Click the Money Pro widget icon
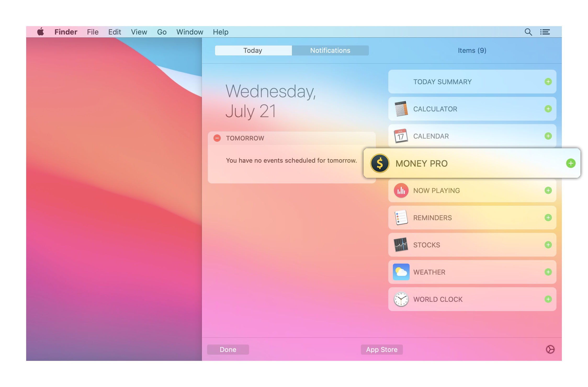 [x=380, y=163]
